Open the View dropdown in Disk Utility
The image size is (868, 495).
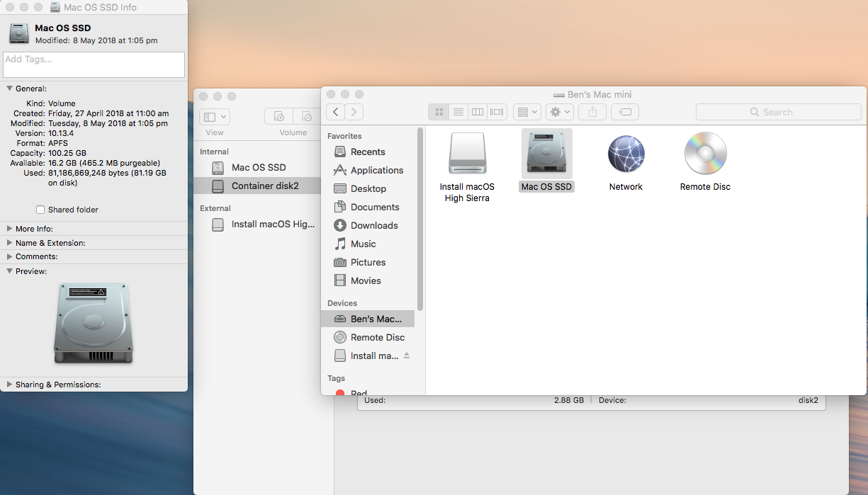click(x=215, y=116)
